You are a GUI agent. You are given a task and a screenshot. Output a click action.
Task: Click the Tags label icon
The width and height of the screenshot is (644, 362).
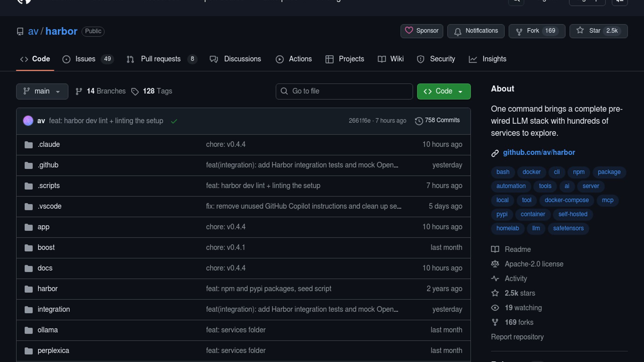tap(135, 92)
